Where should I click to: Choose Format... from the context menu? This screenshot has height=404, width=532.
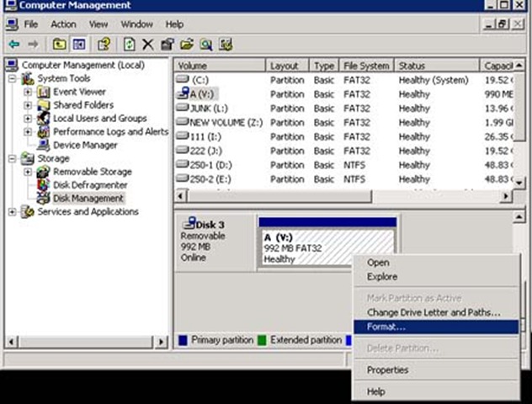pos(386,327)
